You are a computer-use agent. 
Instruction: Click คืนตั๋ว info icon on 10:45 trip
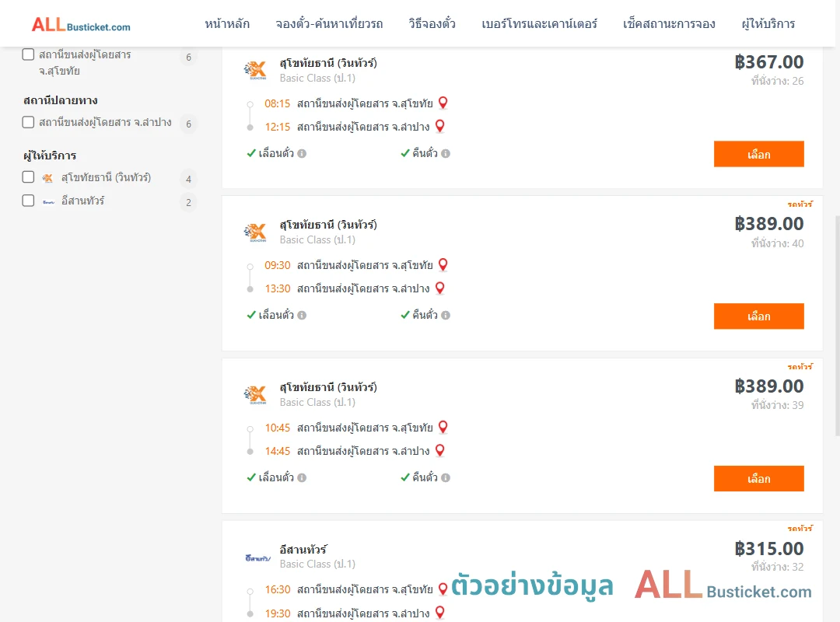click(446, 478)
